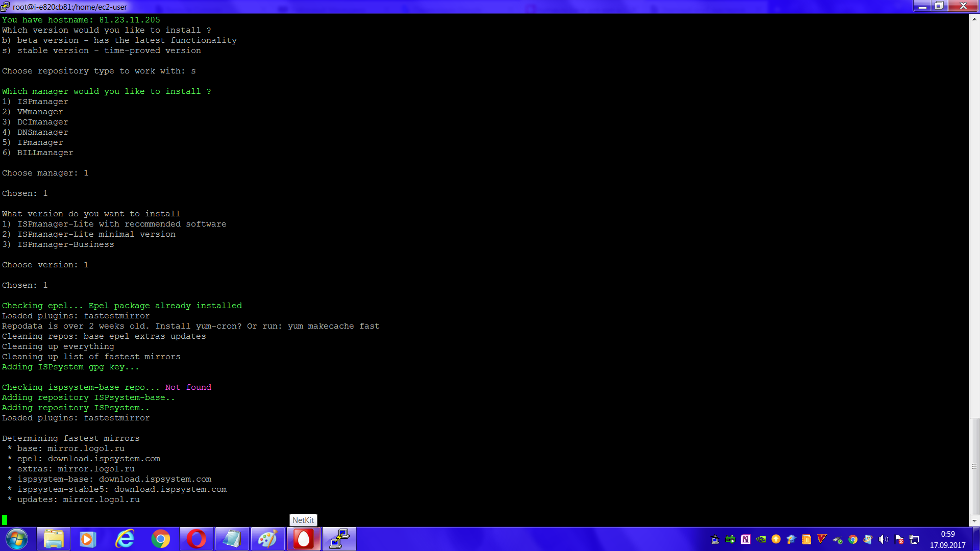Image resolution: width=980 pixels, height=551 pixels.
Task: Launch Internet Explorer from taskbar
Action: tap(125, 539)
